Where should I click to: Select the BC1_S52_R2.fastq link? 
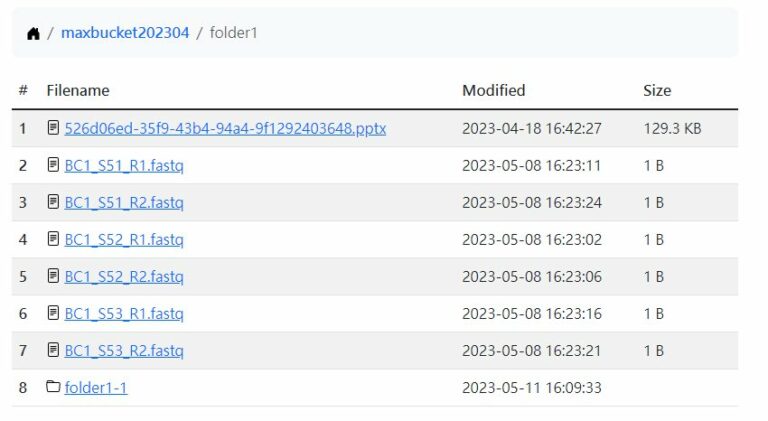(x=124, y=276)
